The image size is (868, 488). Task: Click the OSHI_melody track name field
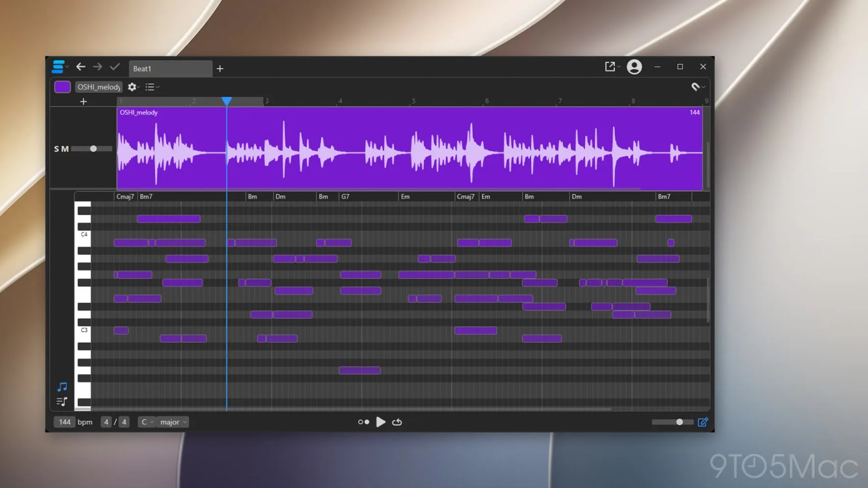click(99, 87)
